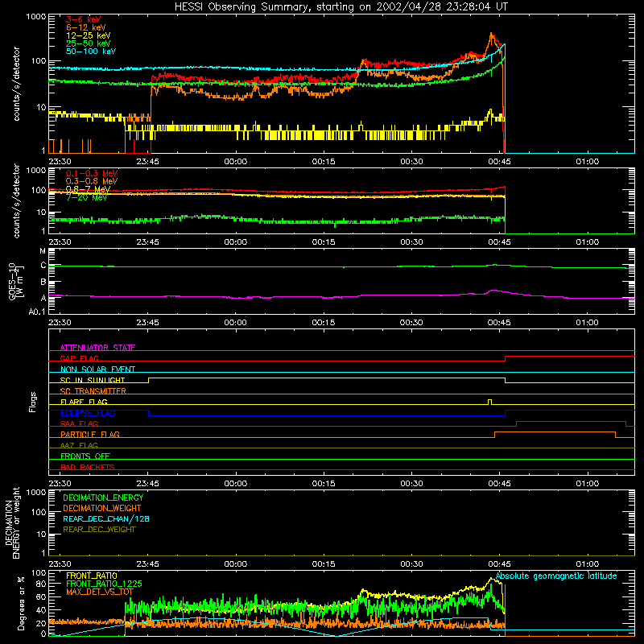This screenshot has width=644, height=644.
Task: Click the SC_IN_SUNLIGHT flag label
Action: point(93,380)
